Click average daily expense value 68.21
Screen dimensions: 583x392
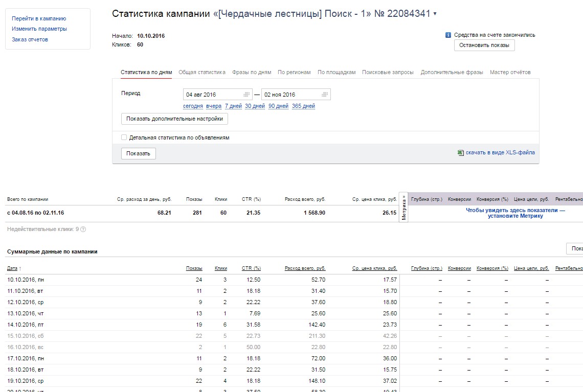click(164, 213)
